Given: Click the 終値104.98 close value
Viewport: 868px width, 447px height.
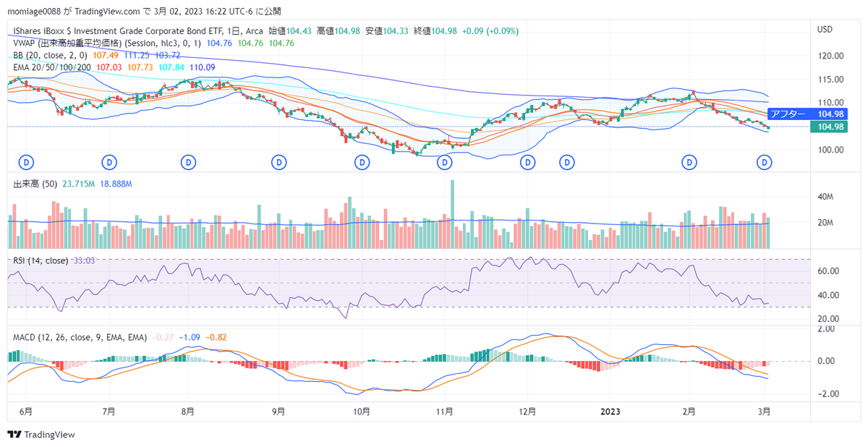Looking at the screenshot, I should point(435,31).
